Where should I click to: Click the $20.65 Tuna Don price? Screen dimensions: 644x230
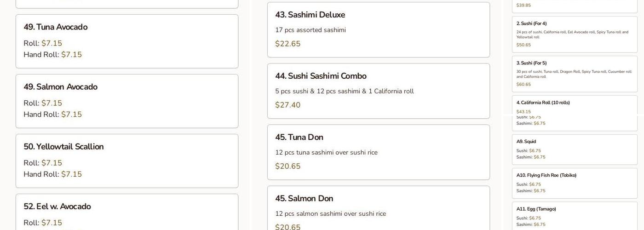tap(288, 166)
